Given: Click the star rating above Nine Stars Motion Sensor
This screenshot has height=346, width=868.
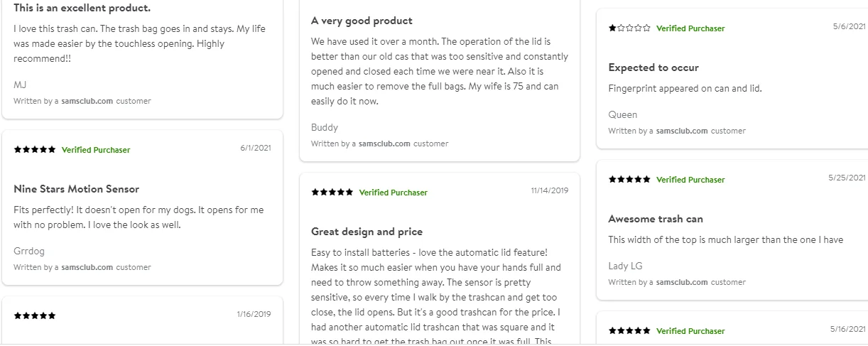Looking at the screenshot, I should (x=35, y=150).
